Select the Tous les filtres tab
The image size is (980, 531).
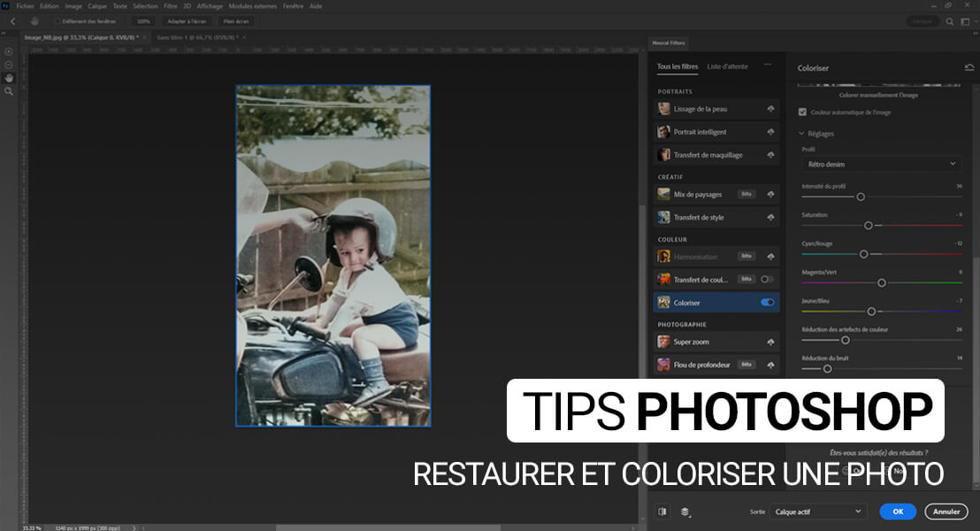678,66
